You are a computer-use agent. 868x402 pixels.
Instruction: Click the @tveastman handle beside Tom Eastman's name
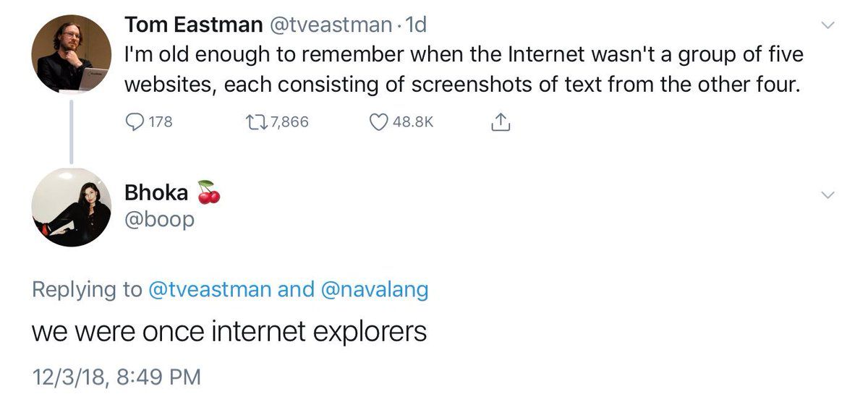[331, 25]
